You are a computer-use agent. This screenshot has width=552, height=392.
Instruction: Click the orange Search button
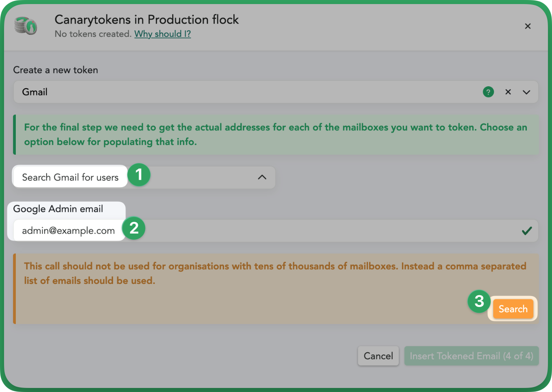pos(513,309)
